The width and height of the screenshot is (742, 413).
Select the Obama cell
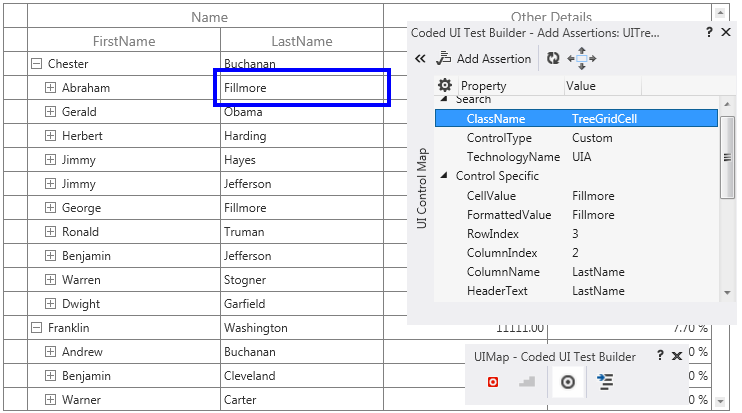[302, 112]
